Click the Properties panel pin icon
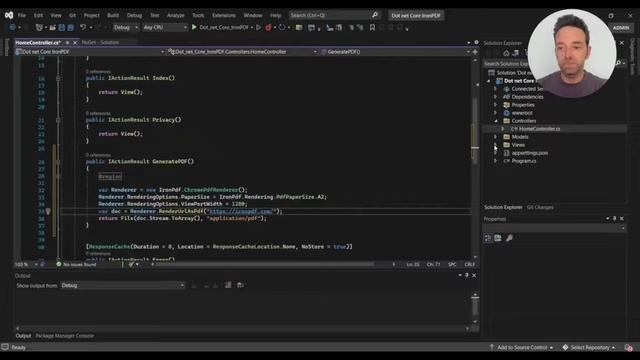The height and width of the screenshot is (360, 640). coord(615,218)
